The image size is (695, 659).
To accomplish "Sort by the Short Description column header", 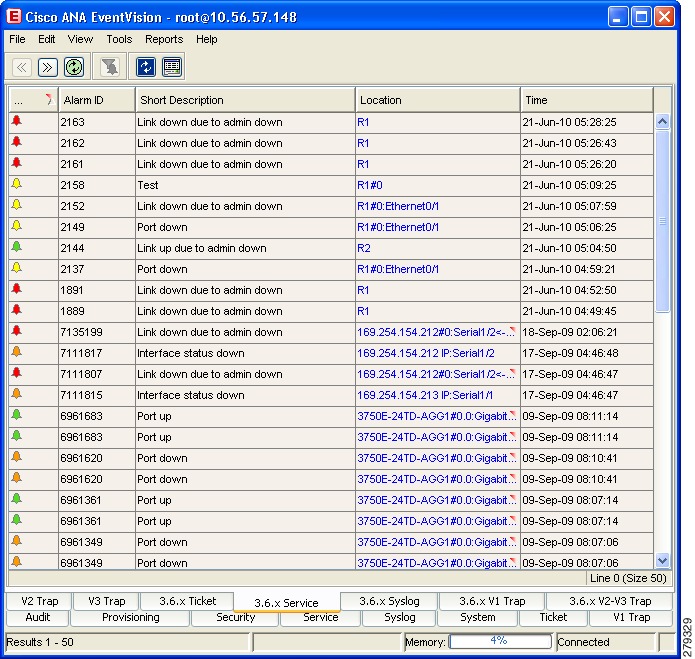I will coord(245,100).
